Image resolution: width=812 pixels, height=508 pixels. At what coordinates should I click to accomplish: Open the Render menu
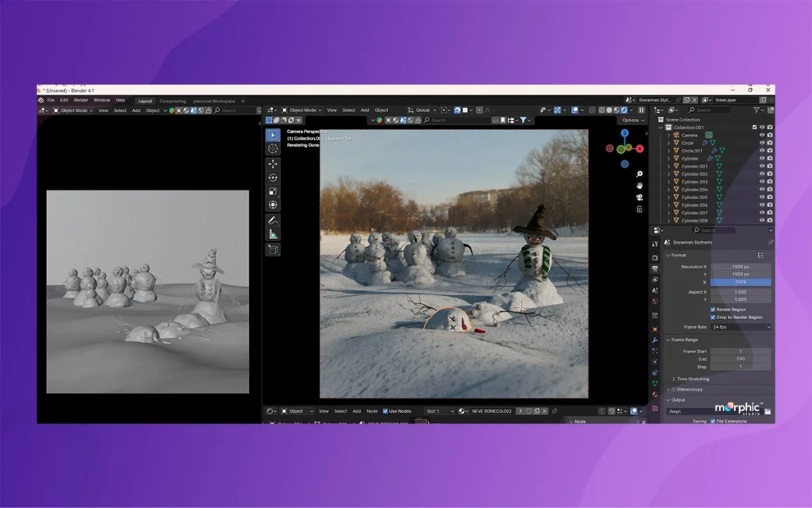pos(81,100)
